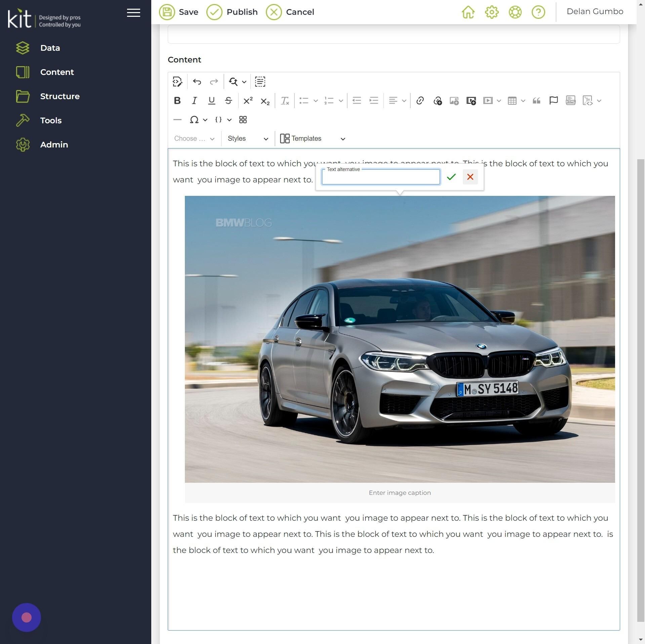This screenshot has height=644, width=645.
Task: Apply strikethrough formatting
Action: 228,100
